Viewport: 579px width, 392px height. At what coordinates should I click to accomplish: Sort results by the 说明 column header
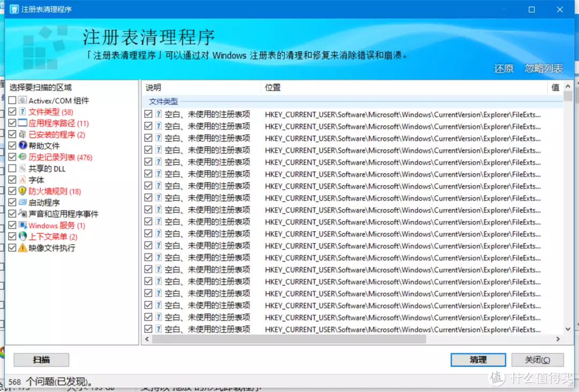tap(201, 87)
